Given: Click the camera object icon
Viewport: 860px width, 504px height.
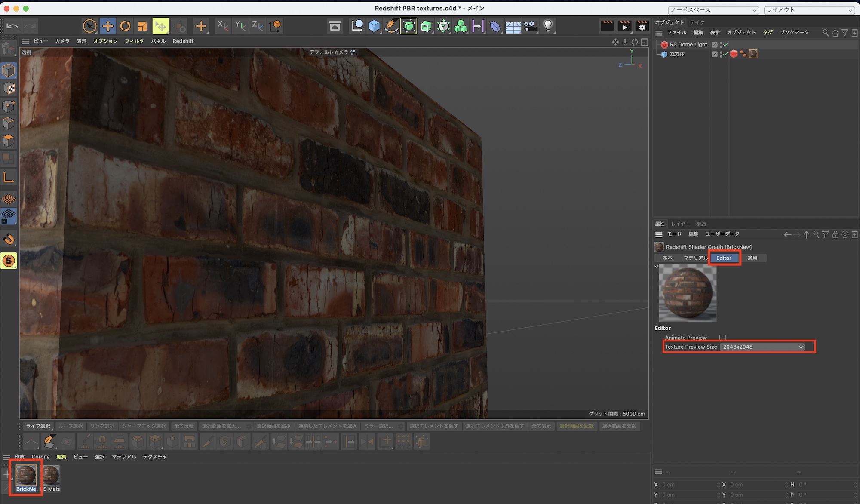Looking at the screenshot, I should (531, 26).
